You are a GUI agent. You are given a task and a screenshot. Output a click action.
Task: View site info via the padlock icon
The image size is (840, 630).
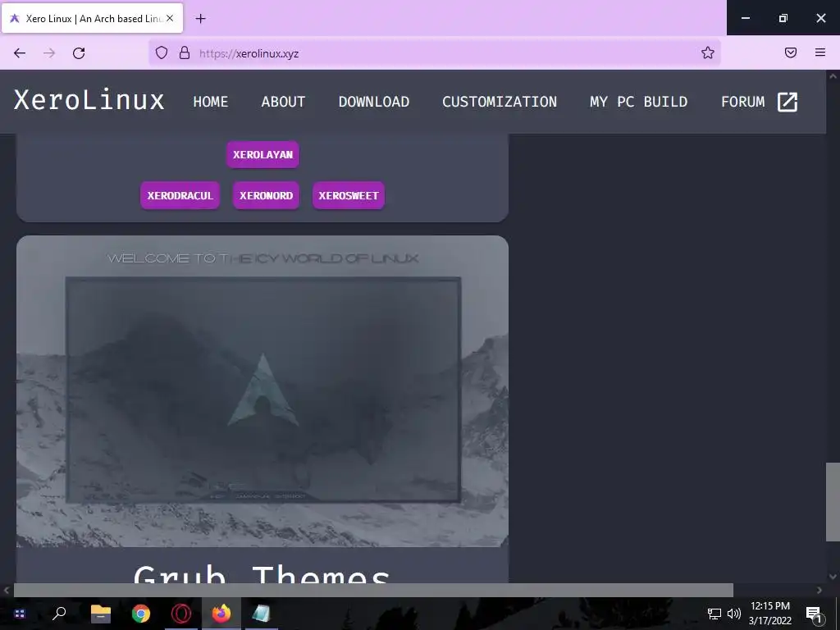(x=185, y=53)
